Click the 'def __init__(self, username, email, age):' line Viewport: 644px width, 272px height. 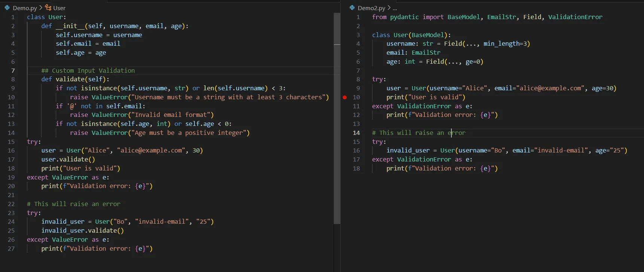(x=115, y=26)
